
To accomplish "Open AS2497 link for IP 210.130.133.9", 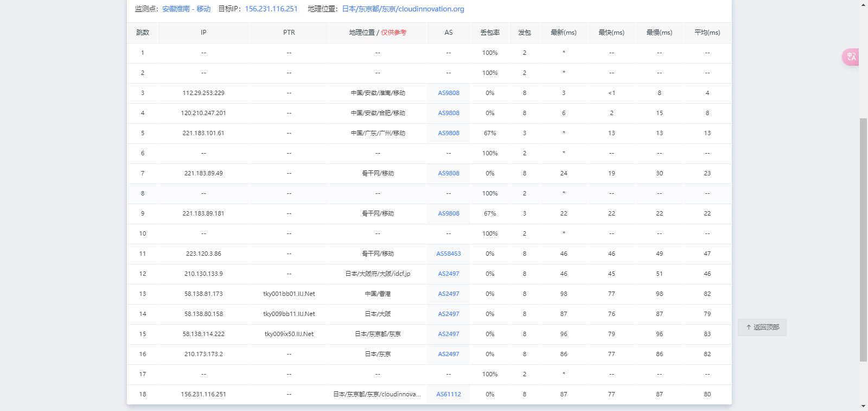I will point(448,274).
